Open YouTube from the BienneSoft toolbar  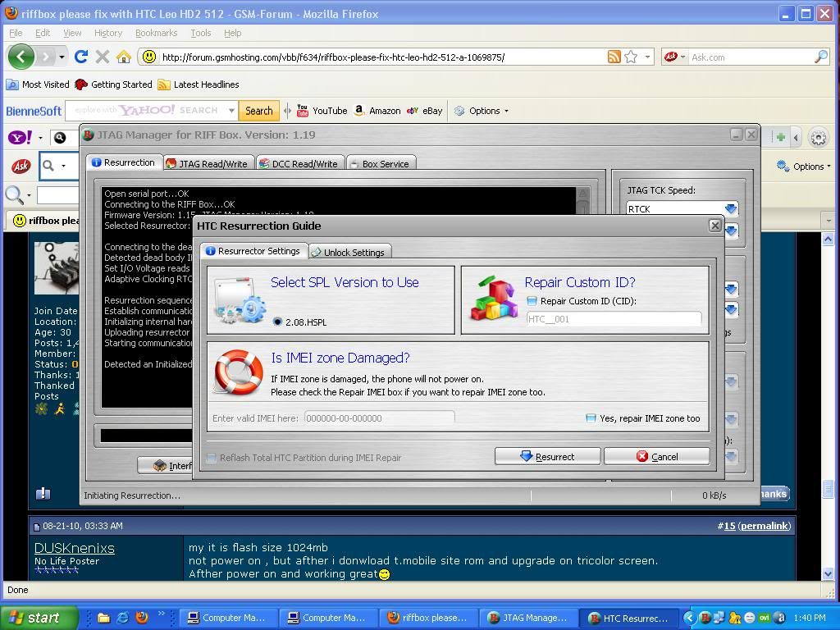(x=322, y=111)
